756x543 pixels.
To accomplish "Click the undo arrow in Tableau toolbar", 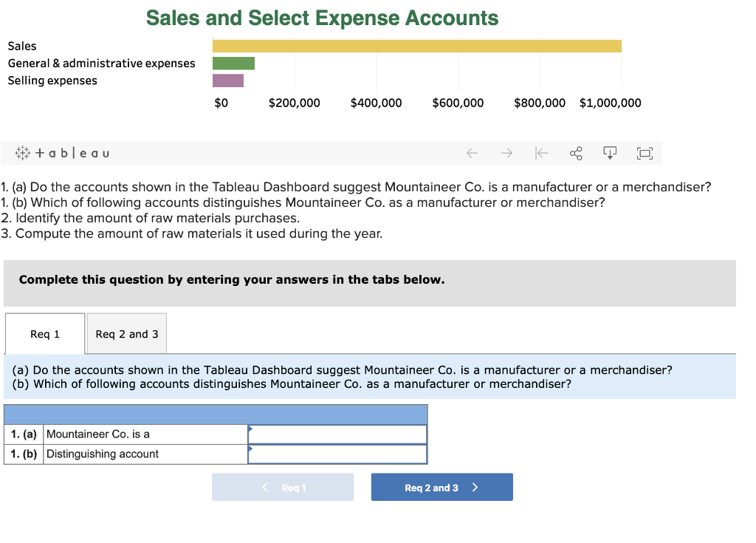I will (472, 153).
